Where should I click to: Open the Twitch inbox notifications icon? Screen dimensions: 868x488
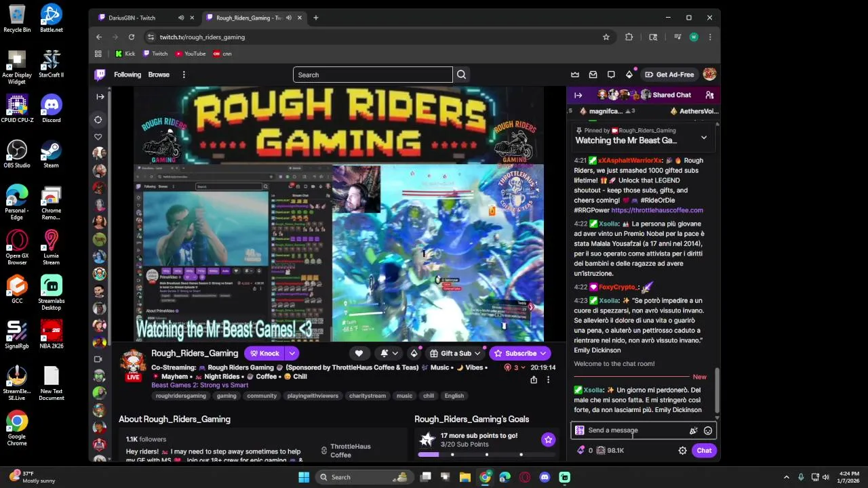(593, 75)
